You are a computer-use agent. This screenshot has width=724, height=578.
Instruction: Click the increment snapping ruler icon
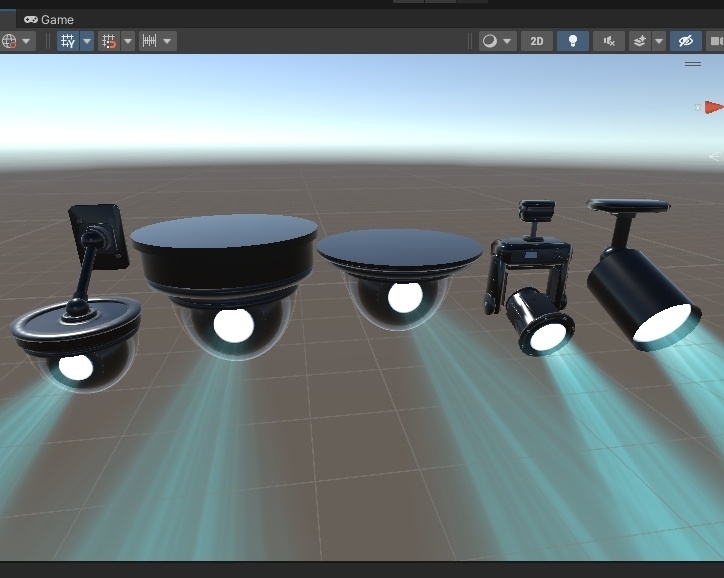[x=149, y=41]
